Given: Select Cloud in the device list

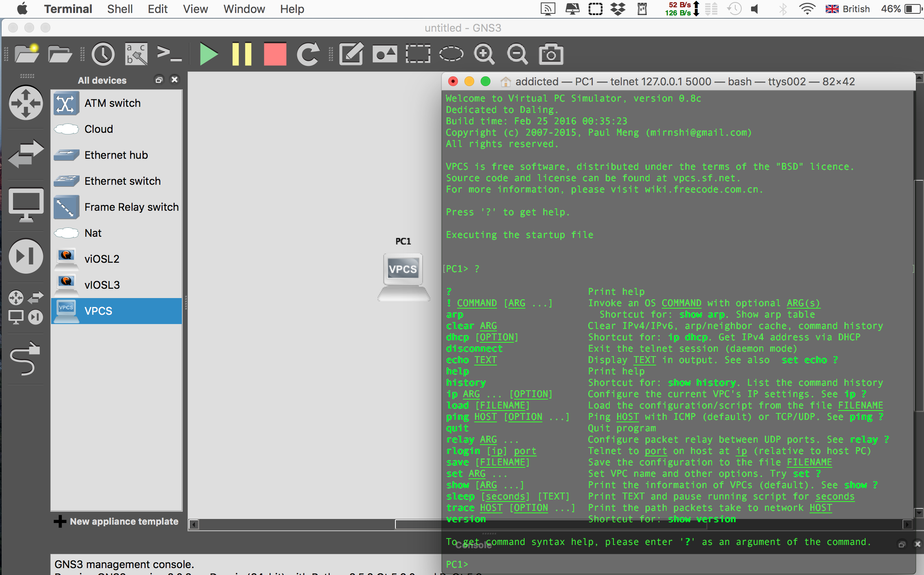Looking at the screenshot, I should pos(117,129).
